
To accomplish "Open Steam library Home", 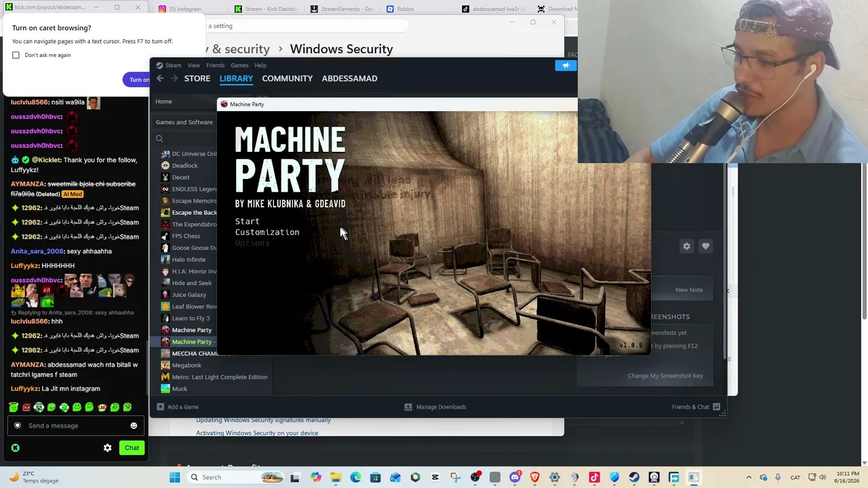I will pos(163,102).
